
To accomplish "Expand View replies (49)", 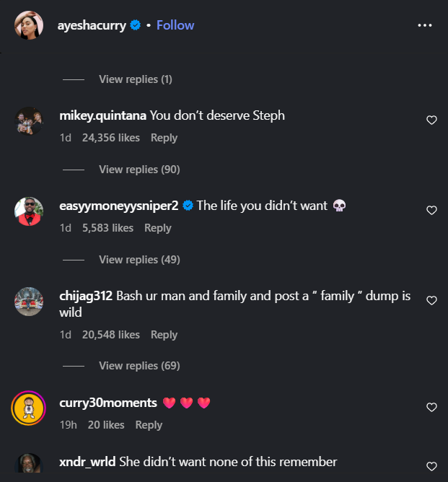I will pyautogui.click(x=139, y=260).
